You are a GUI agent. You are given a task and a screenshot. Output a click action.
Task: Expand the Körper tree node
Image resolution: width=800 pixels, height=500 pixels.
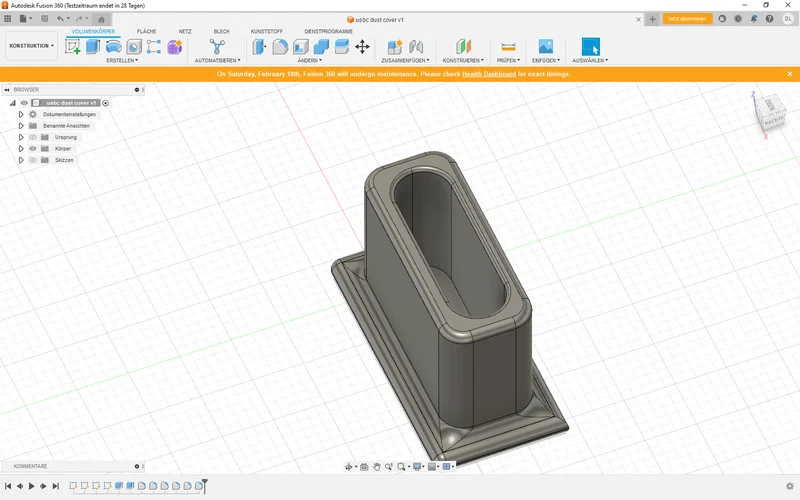[21, 148]
